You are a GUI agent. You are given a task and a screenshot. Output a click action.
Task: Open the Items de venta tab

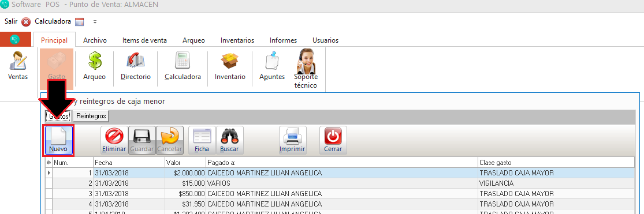[x=144, y=40]
